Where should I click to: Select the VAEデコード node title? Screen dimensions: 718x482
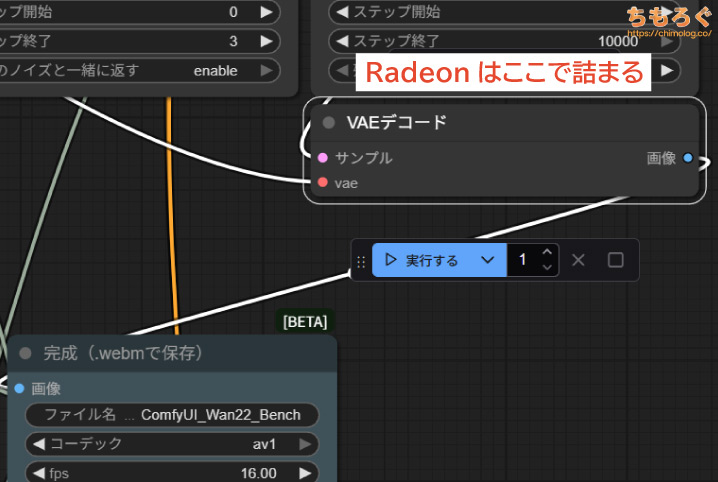coord(397,122)
